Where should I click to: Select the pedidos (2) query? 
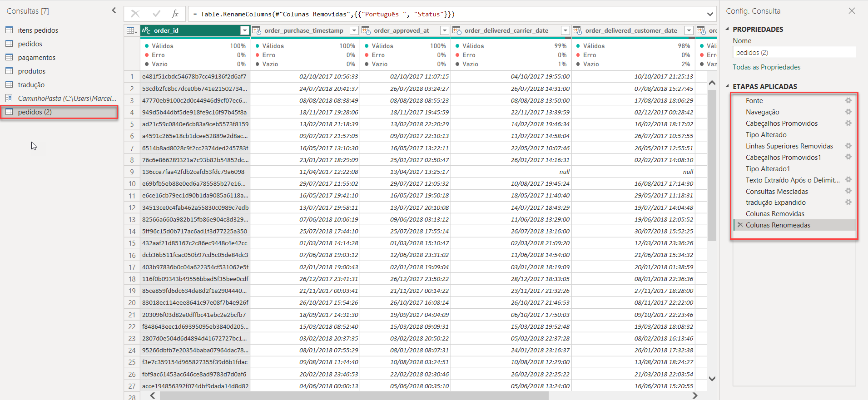(x=35, y=112)
